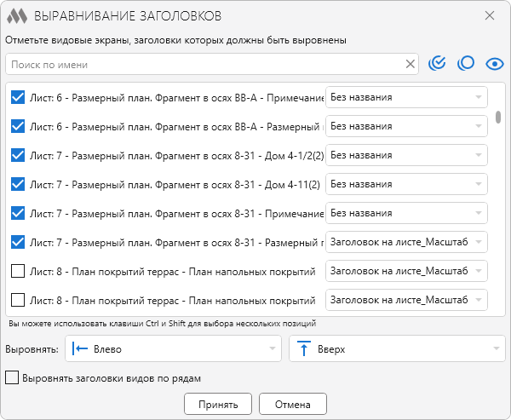Click the align-left arrow icon in Влево dropdown
The width and height of the screenshot is (511, 420).
click(x=80, y=348)
